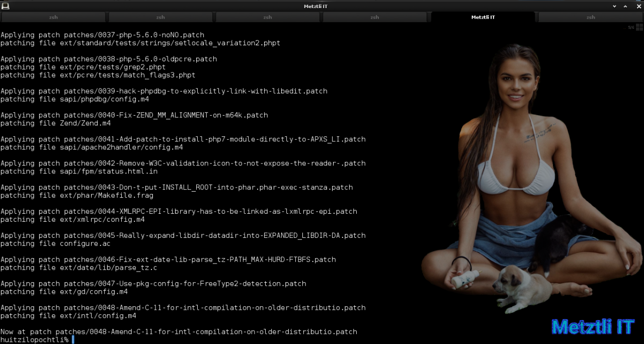Click the line 'Applying patch patches/0037-php-5.6.0-noNO.patch'

[103, 35]
